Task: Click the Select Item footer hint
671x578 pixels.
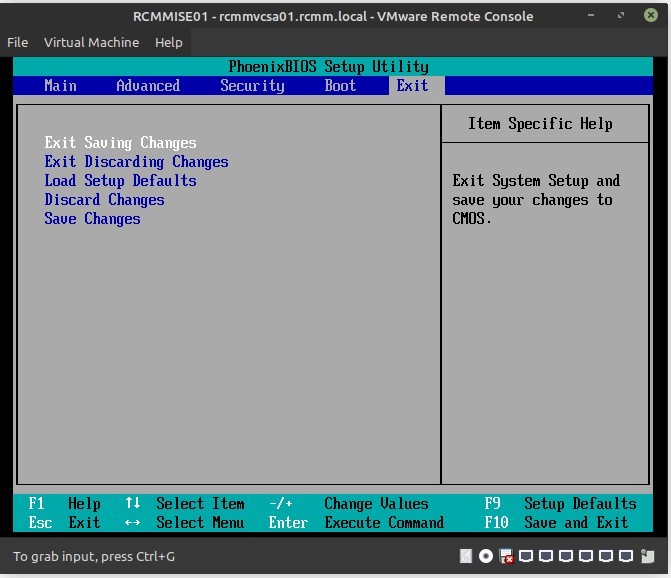Action: (184, 504)
